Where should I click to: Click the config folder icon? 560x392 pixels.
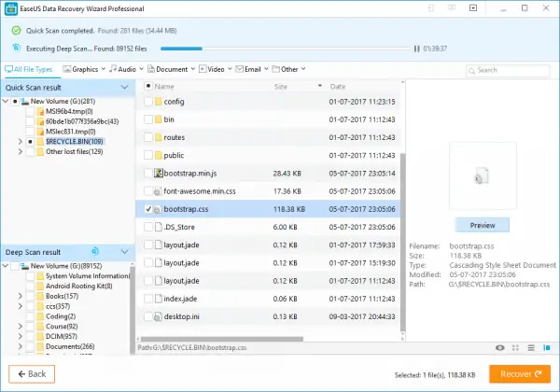point(159,102)
